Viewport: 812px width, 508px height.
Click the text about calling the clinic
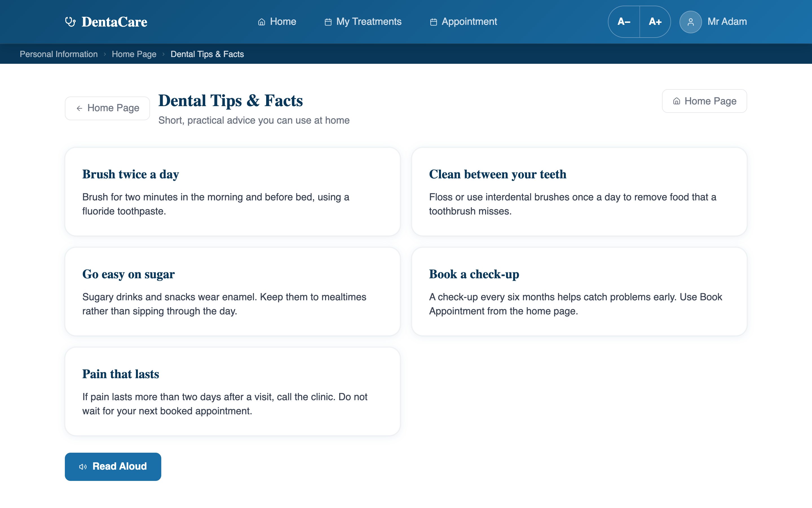pos(225,404)
